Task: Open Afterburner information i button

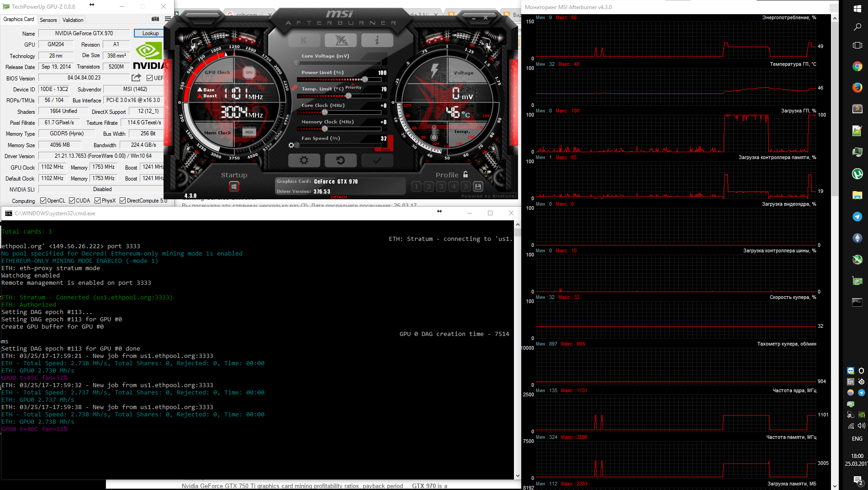Action: 377,40
